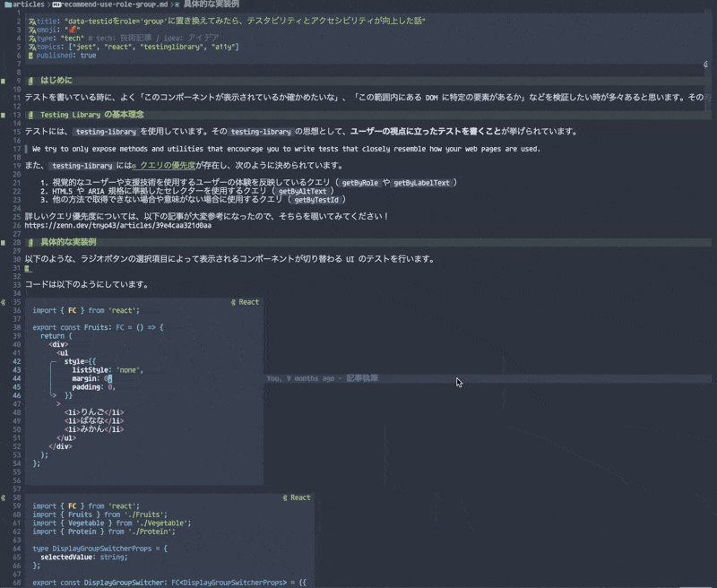
Task: Click the "testinglibrary" topic string
Action: pyautogui.click(x=171, y=48)
